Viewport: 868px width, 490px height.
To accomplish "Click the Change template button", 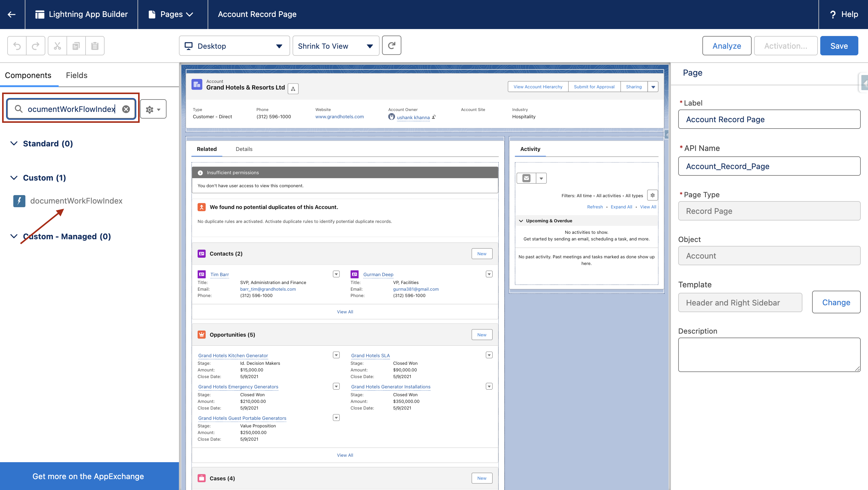I will point(836,302).
